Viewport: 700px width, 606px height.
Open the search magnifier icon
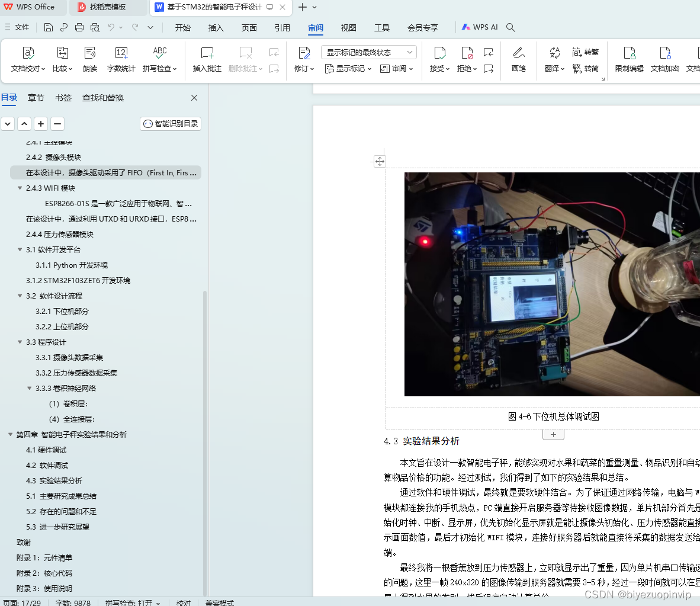click(x=510, y=28)
